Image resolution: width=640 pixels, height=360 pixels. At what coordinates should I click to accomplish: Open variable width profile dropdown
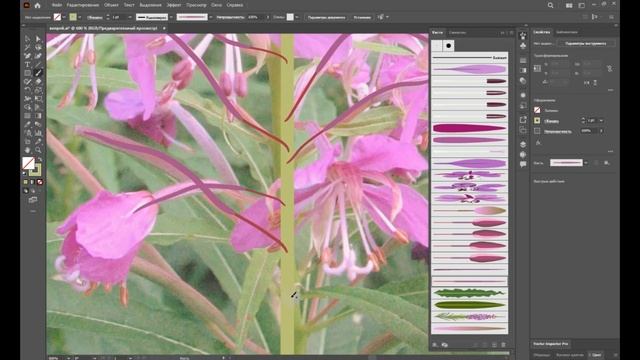click(171, 17)
